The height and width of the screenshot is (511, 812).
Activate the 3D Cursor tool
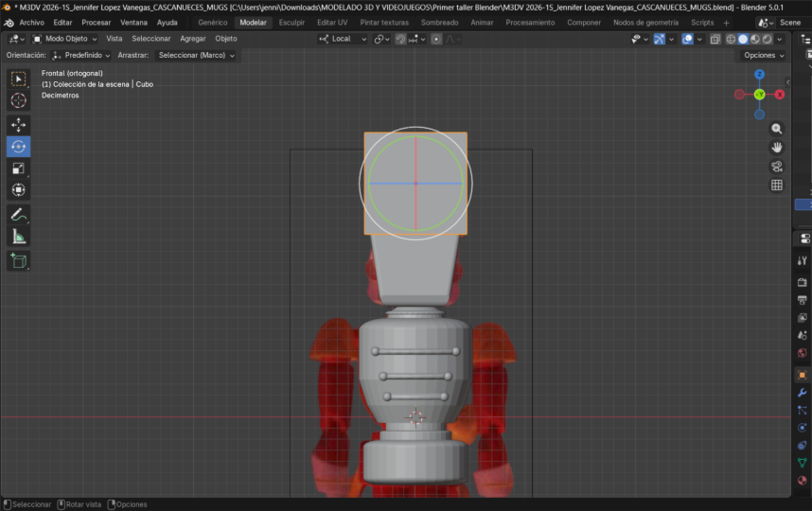[19, 100]
